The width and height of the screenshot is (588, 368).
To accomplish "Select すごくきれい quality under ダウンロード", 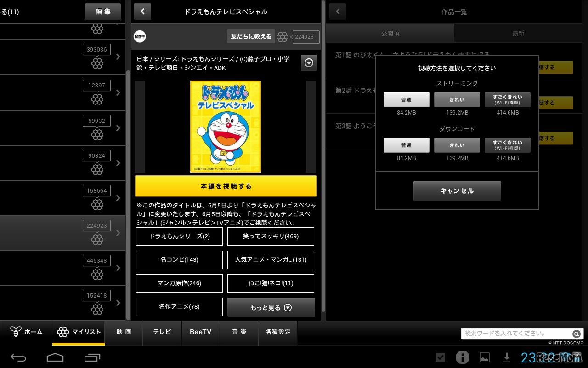I will (x=507, y=145).
